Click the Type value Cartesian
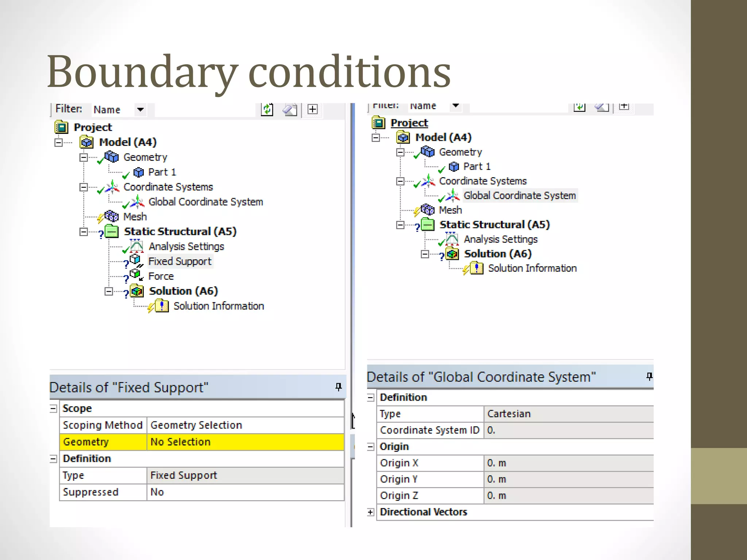This screenshot has width=747, height=560. click(x=569, y=414)
